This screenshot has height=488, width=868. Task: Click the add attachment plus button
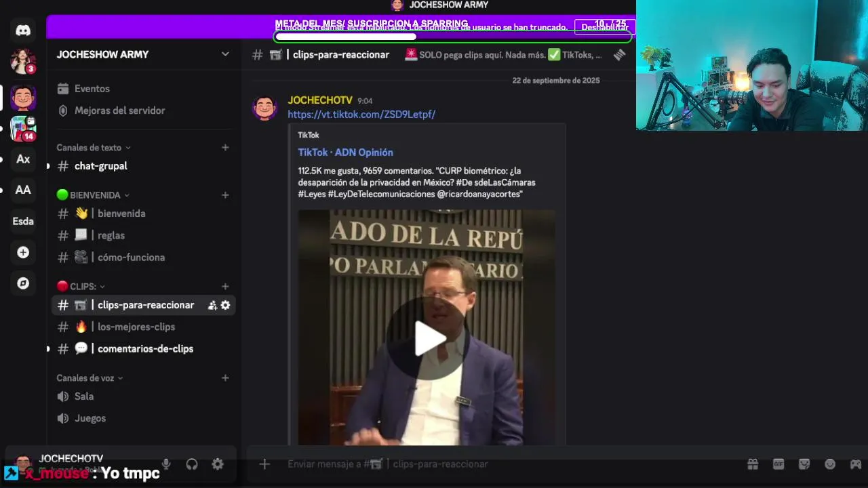pyautogui.click(x=264, y=464)
